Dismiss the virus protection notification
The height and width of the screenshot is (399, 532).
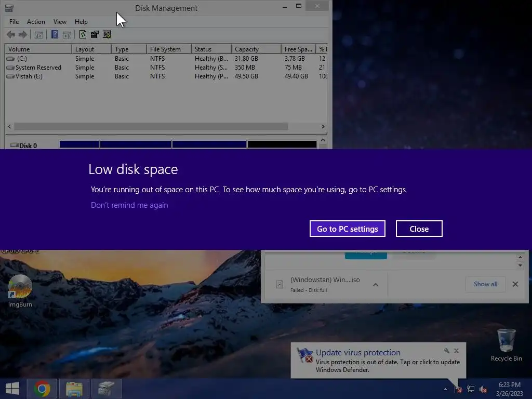(x=456, y=351)
